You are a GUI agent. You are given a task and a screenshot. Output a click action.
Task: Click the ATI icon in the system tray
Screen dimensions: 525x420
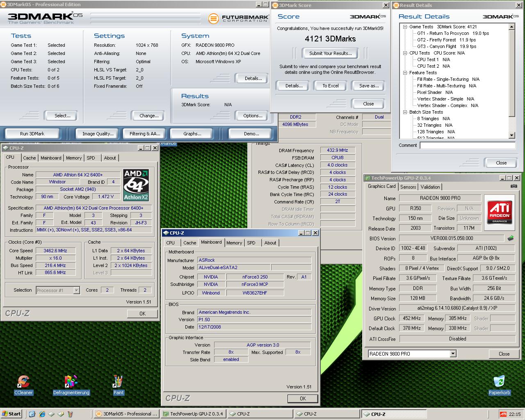pyautogui.click(x=503, y=414)
